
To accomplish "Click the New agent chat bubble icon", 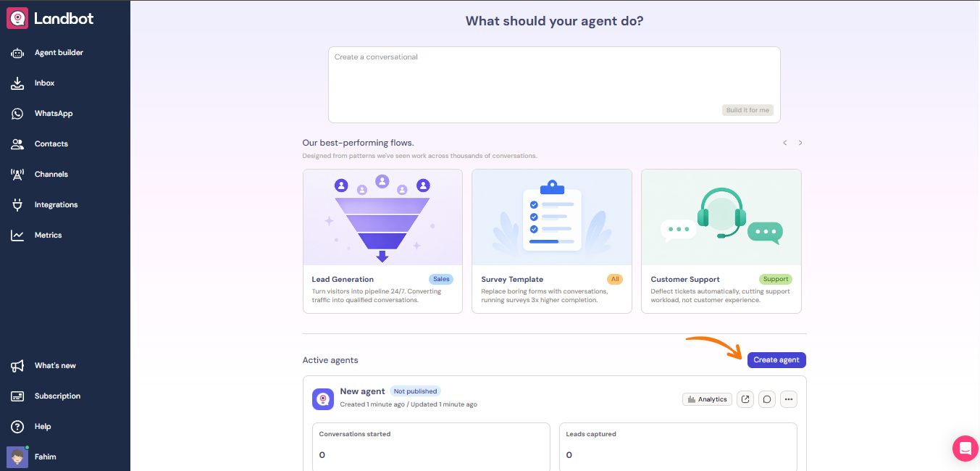I will point(767,399).
